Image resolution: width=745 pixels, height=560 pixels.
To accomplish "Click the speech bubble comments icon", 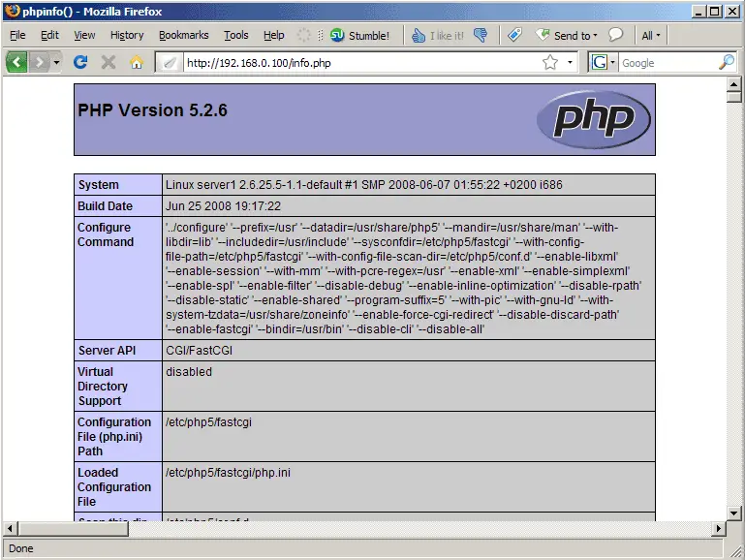I will click(615, 35).
